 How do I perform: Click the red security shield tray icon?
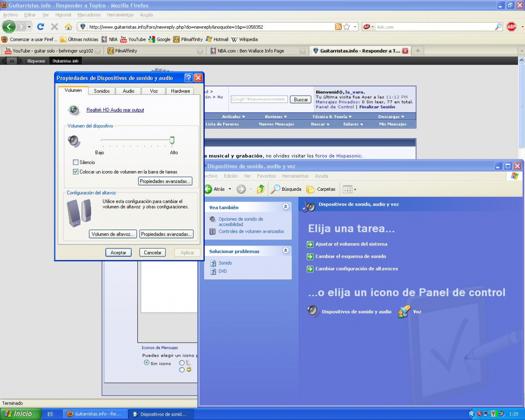[479, 414]
